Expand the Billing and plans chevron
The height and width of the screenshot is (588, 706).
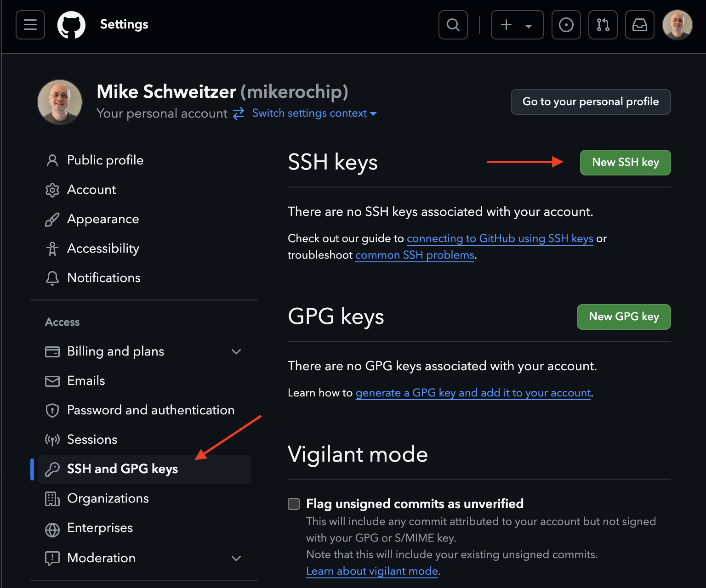[236, 352]
